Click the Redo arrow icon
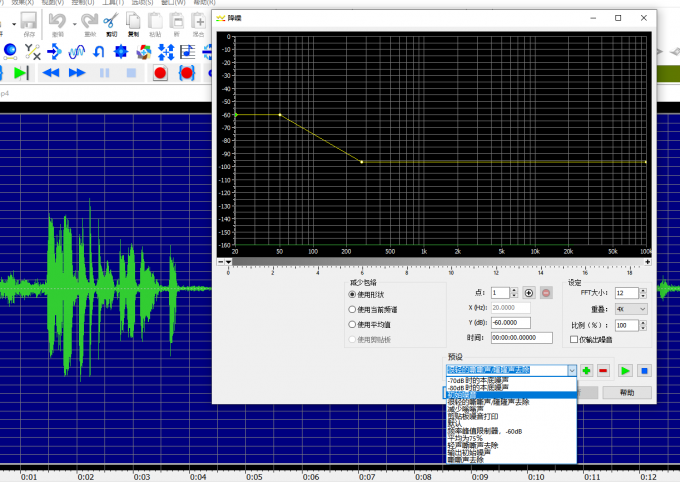The width and height of the screenshot is (680, 482). 90,20
